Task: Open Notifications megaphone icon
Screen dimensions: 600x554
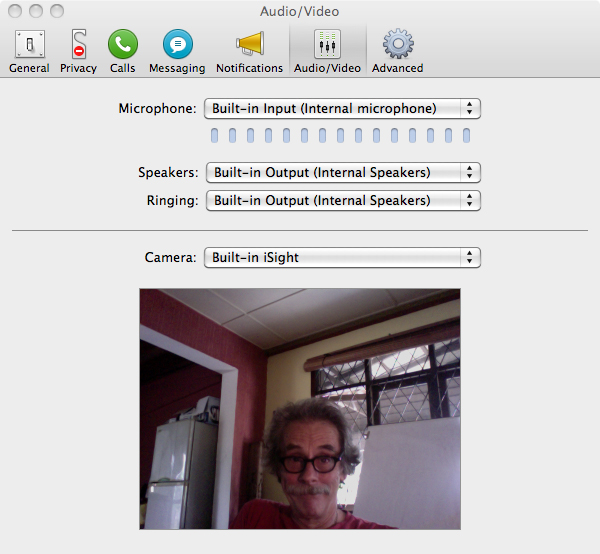Action: coord(249,51)
